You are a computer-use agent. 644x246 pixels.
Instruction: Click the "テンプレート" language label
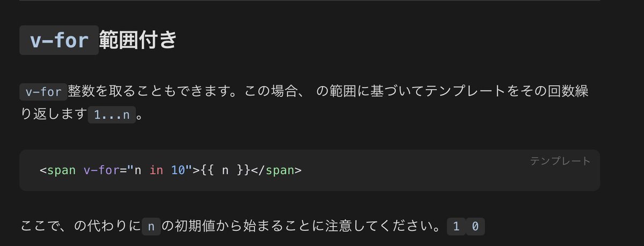[x=560, y=161]
